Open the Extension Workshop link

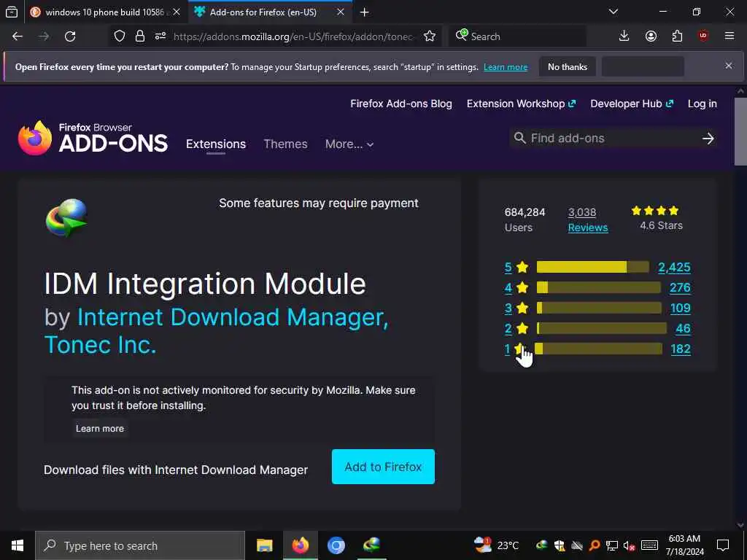pos(521,104)
